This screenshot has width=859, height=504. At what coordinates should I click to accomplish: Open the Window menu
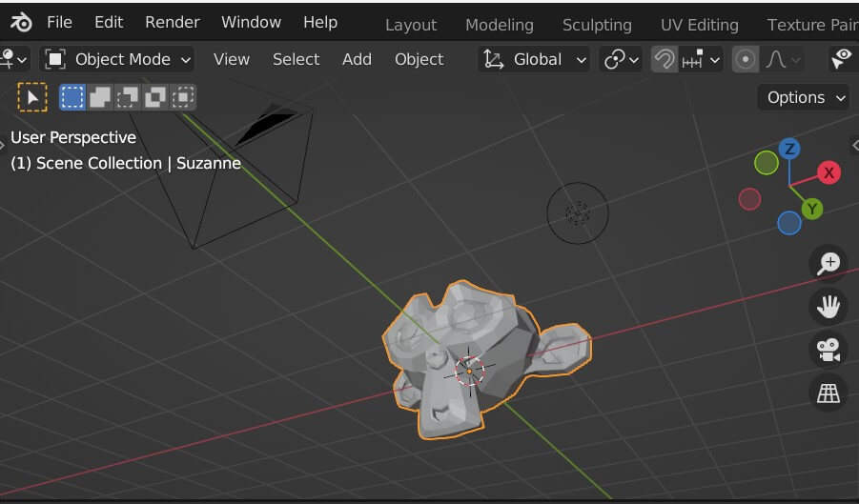coord(251,23)
